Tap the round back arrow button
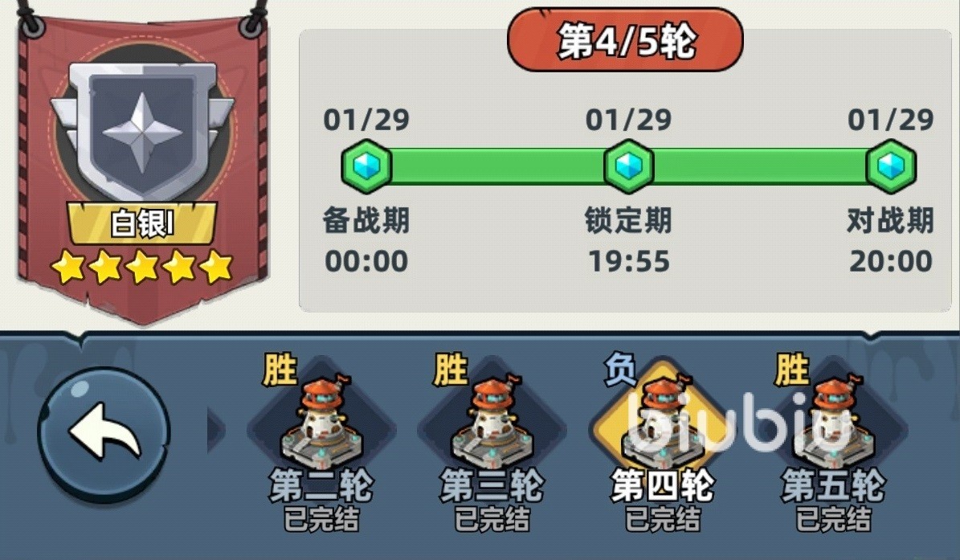Image resolution: width=960 pixels, height=560 pixels. 104,434
